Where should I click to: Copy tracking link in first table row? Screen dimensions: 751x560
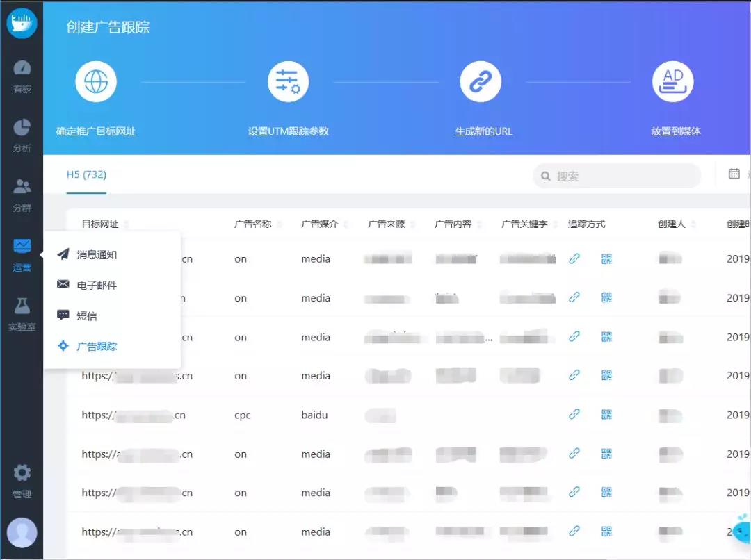(x=574, y=259)
